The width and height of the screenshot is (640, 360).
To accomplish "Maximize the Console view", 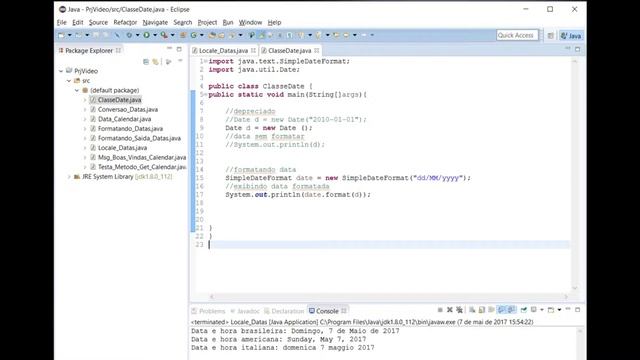I will [x=578, y=310].
